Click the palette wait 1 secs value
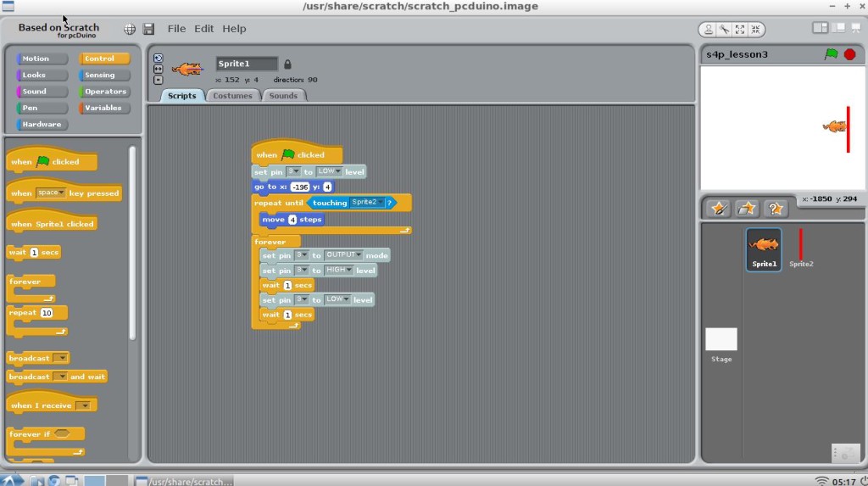The image size is (868, 486). coord(34,253)
